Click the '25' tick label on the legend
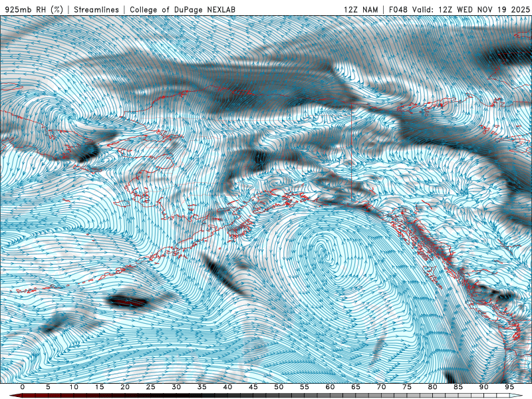 pos(151,387)
